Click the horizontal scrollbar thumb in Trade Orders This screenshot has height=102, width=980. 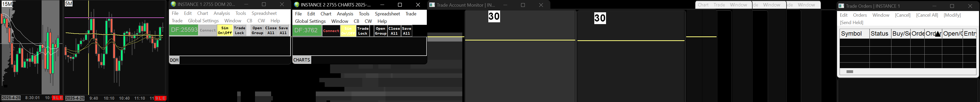pyautogui.click(x=850, y=72)
